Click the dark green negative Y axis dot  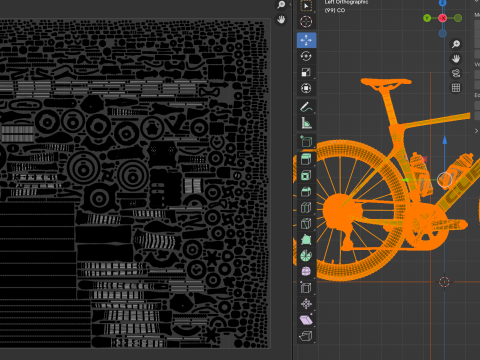tap(458, 18)
